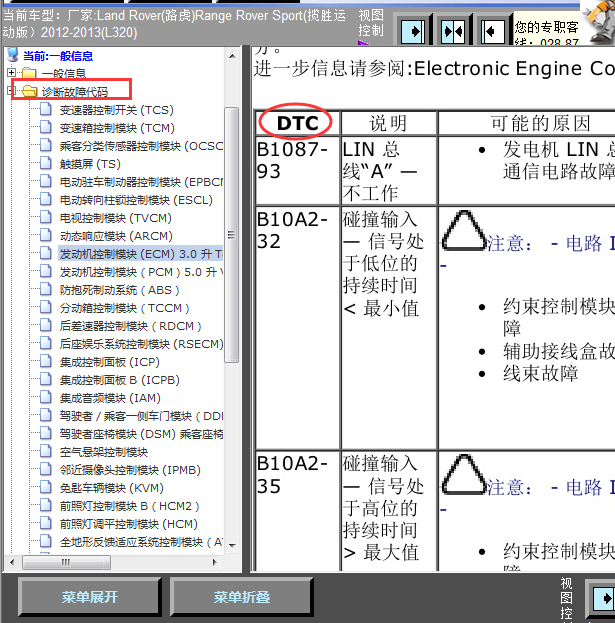Open 前照灯调平控制模块 (HCM) item

(x=129, y=524)
